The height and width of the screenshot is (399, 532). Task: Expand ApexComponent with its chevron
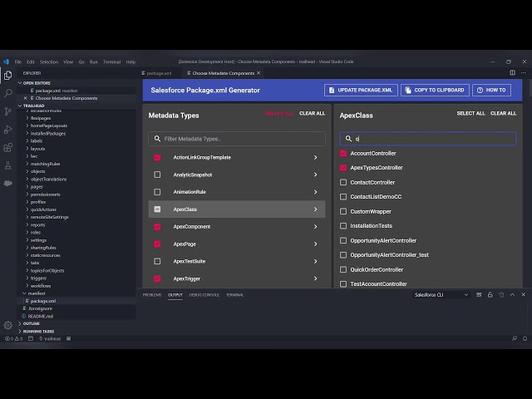pos(316,227)
